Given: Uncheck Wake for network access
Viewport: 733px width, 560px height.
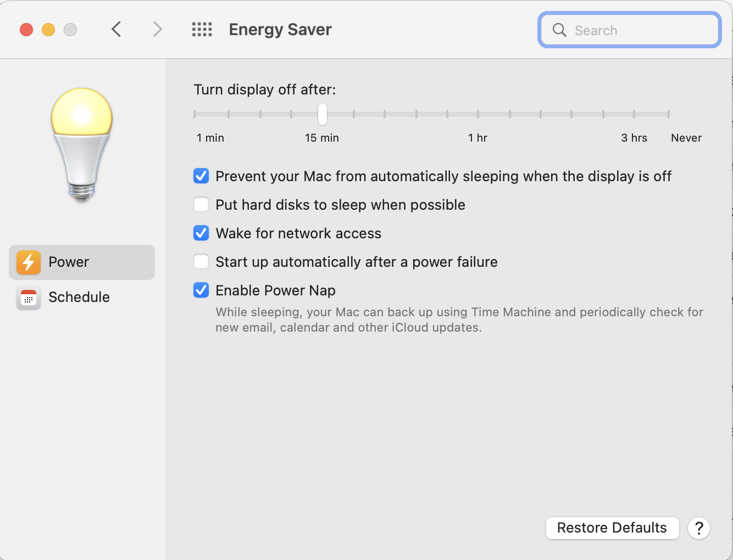Looking at the screenshot, I should point(201,233).
